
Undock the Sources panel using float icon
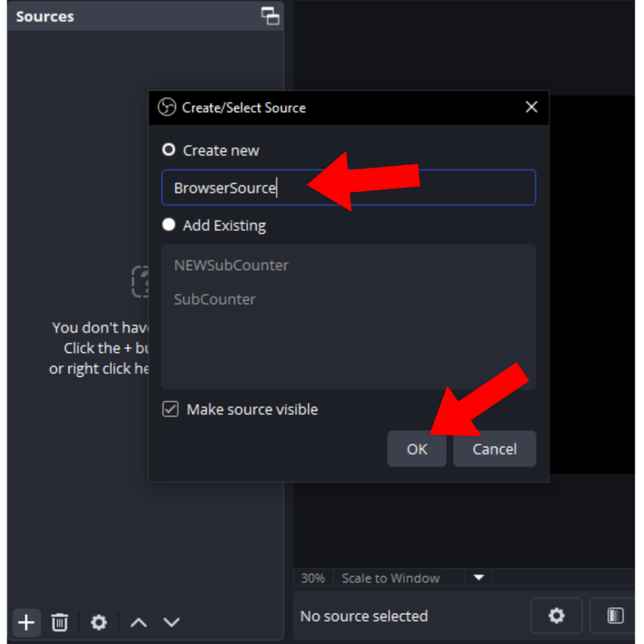click(x=270, y=16)
